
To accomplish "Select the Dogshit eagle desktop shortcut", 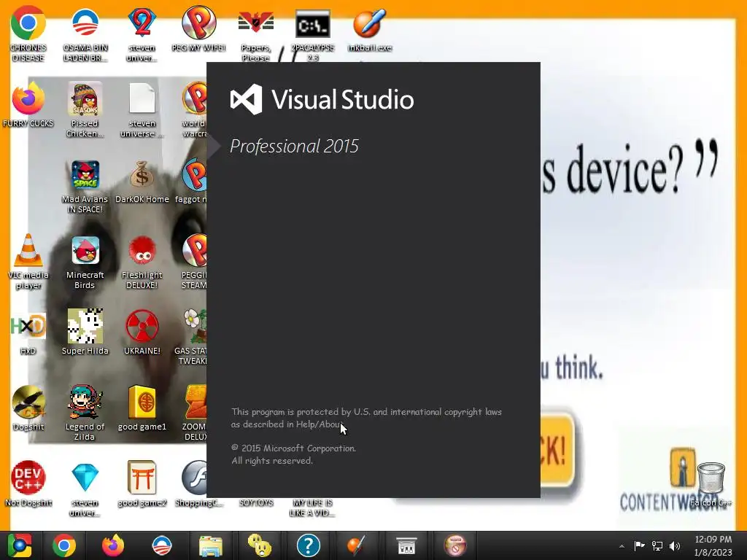I will [28, 408].
